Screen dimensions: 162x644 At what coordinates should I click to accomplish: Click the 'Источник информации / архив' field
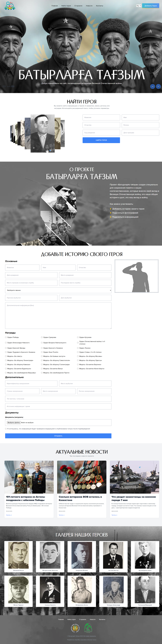click(x=58, y=406)
